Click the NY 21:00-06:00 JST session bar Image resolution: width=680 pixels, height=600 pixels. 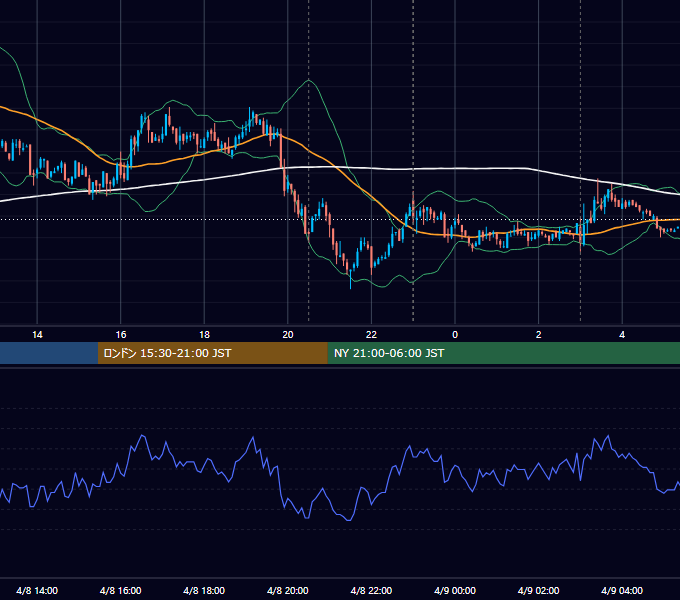click(x=503, y=353)
